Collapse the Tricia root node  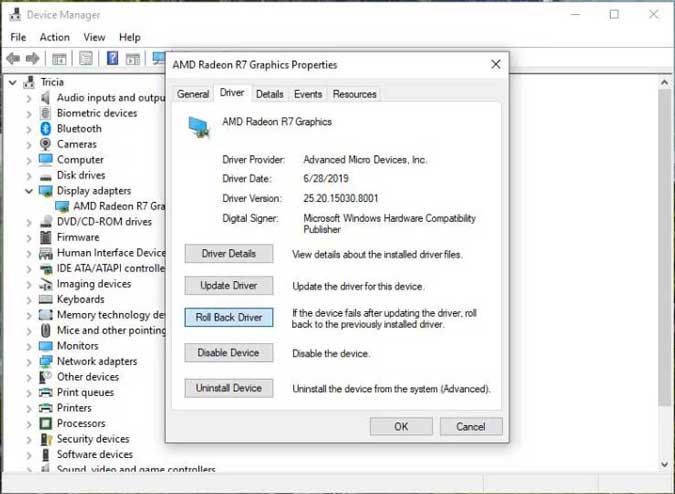coord(13,82)
